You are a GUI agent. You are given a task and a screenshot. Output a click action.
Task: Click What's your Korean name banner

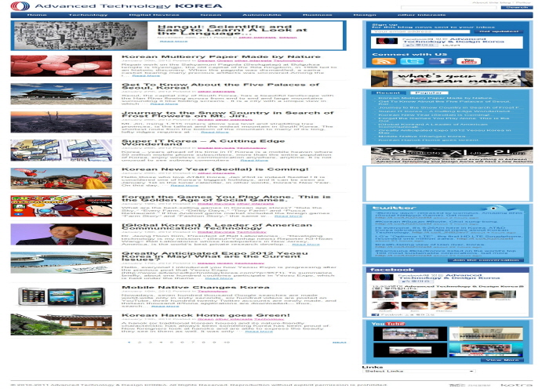(x=452, y=78)
